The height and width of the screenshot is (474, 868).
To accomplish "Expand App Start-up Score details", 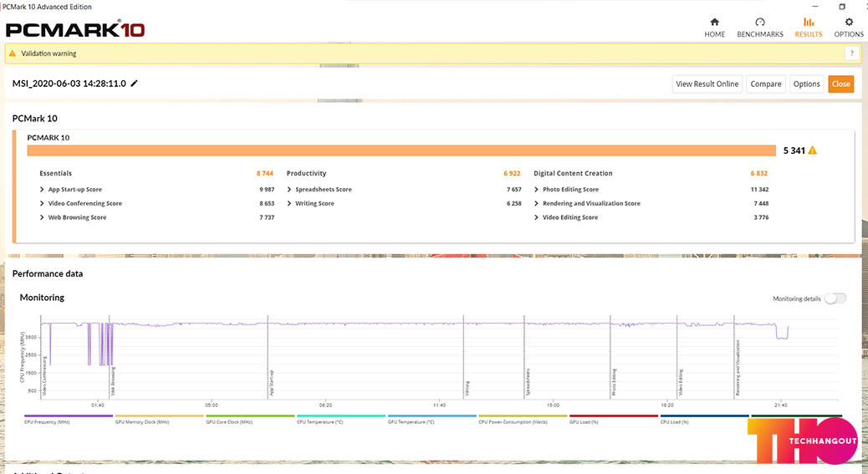I will (42, 189).
